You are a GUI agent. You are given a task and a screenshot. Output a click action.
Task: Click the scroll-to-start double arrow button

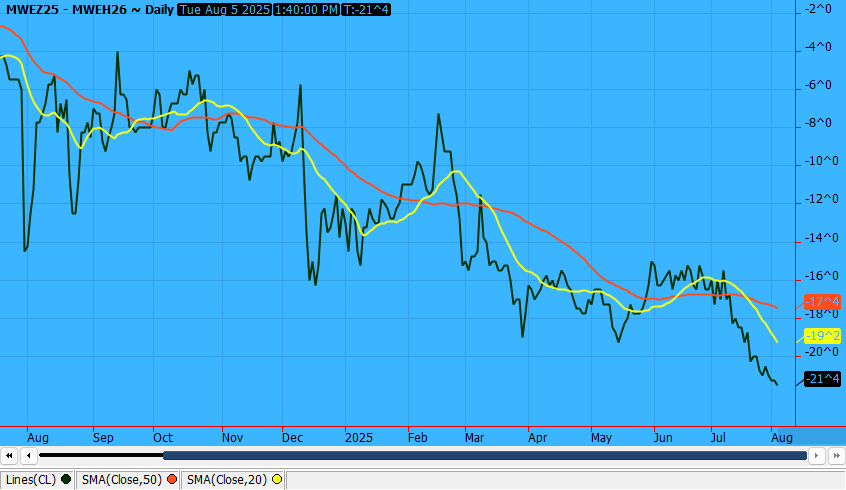(x=10, y=455)
